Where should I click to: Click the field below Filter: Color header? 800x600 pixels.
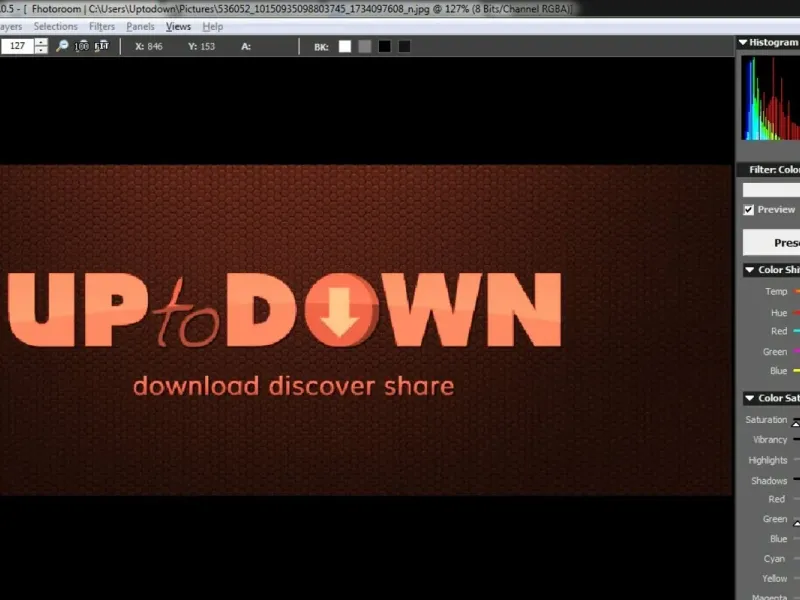coord(771,190)
